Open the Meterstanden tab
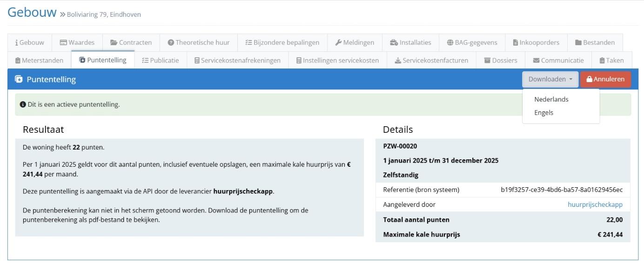Image resolution: width=644 pixels, height=266 pixels. click(x=40, y=60)
